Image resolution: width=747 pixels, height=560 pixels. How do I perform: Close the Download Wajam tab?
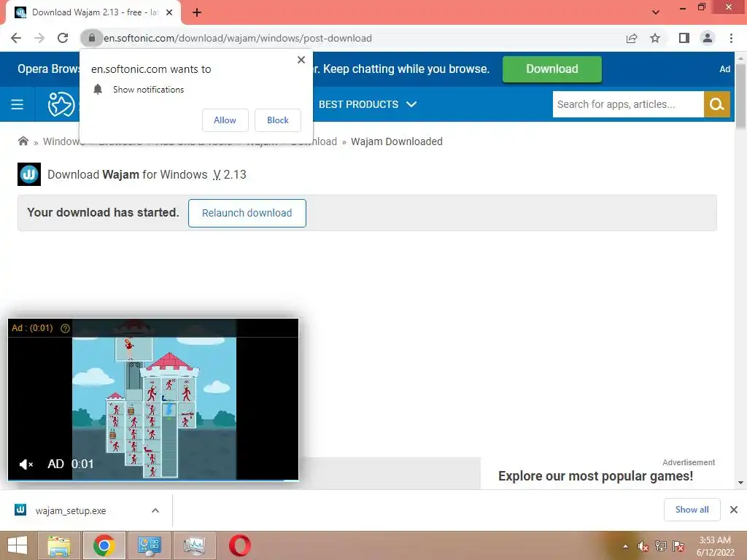(169, 12)
